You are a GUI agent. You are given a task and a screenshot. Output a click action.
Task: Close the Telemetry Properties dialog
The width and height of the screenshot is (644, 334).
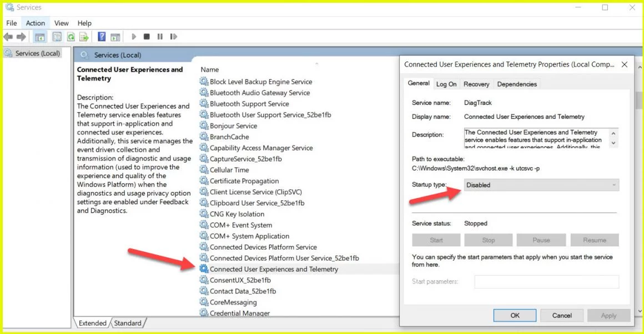point(624,64)
